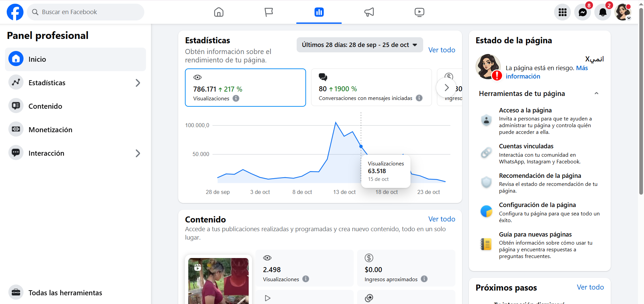Open the Messenger icon
Viewport: 644px width, 304px height.
coord(583,12)
